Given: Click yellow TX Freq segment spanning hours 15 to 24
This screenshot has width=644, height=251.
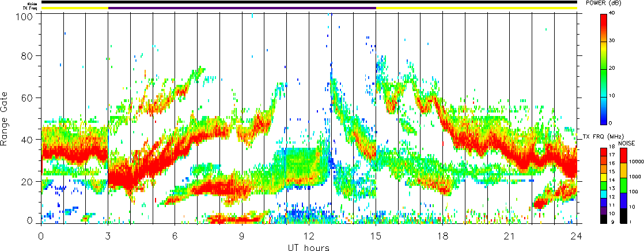Looking at the screenshot, I should pyautogui.click(x=476, y=8).
